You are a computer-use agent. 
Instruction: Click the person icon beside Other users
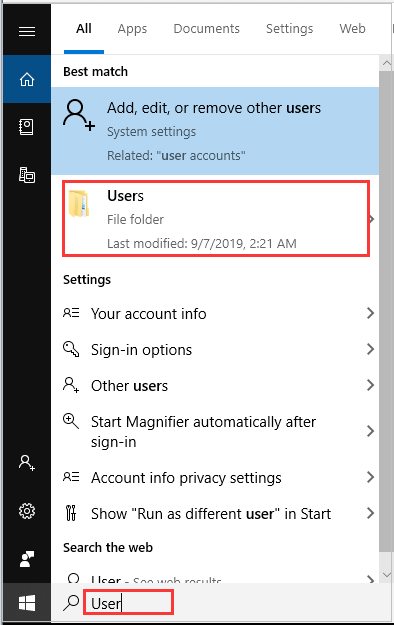point(71,385)
